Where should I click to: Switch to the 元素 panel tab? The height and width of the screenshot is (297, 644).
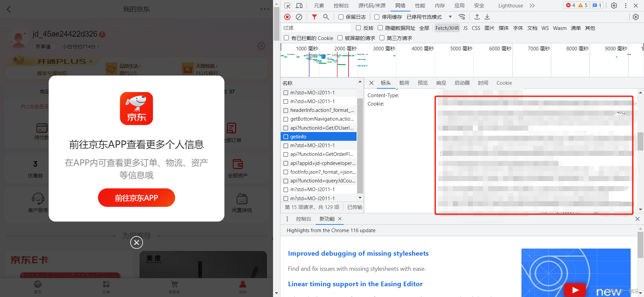coord(319,5)
